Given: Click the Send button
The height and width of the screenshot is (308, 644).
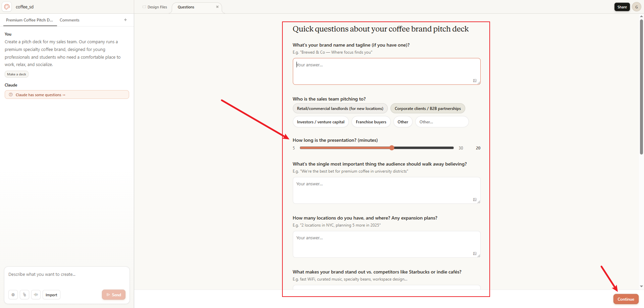Looking at the screenshot, I should [114, 295].
